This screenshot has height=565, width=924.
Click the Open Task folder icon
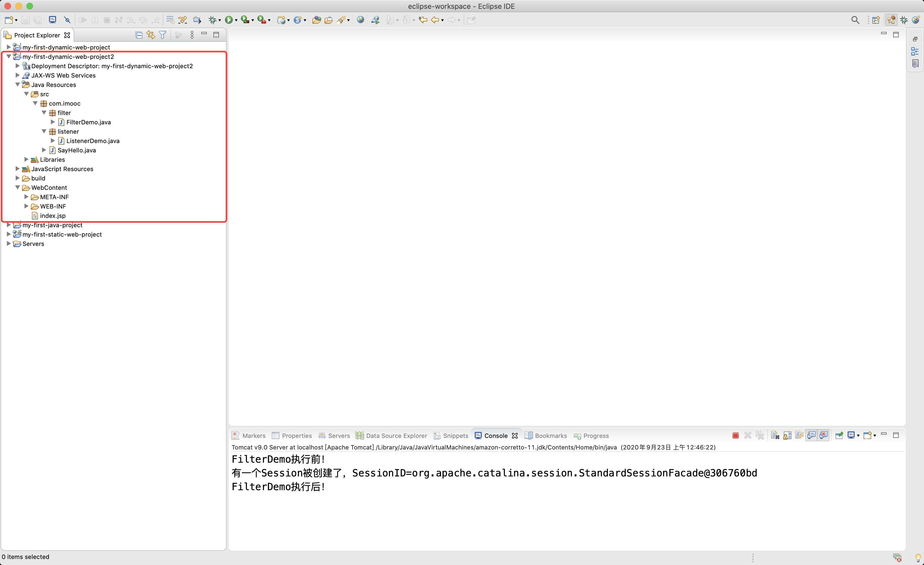[329, 20]
